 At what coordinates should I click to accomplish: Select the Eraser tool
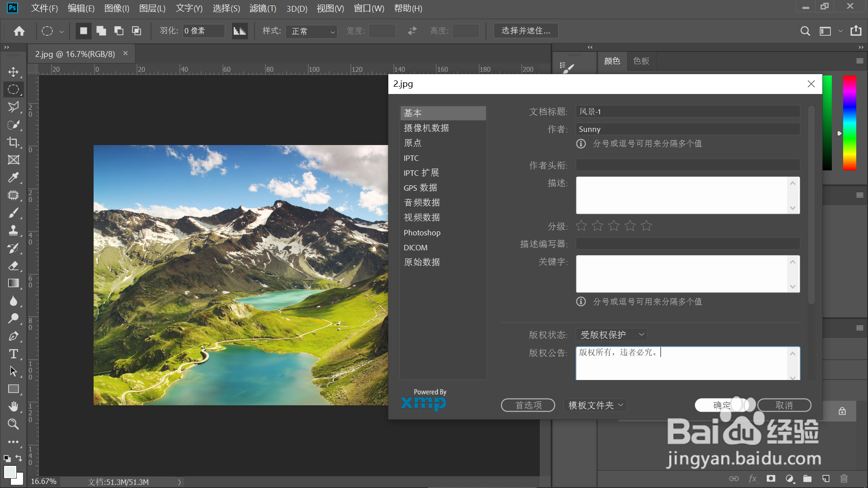coord(13,266)
